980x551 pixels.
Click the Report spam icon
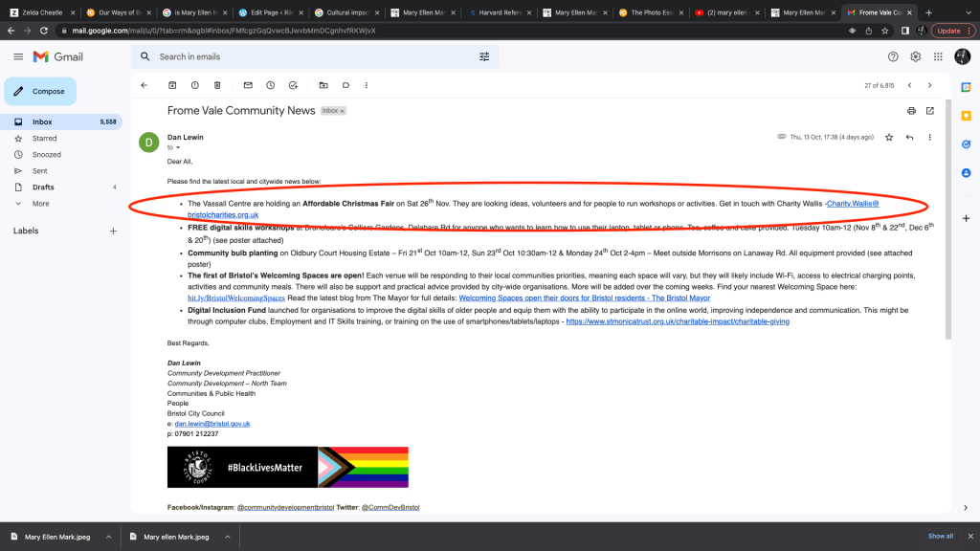[195, 85]
